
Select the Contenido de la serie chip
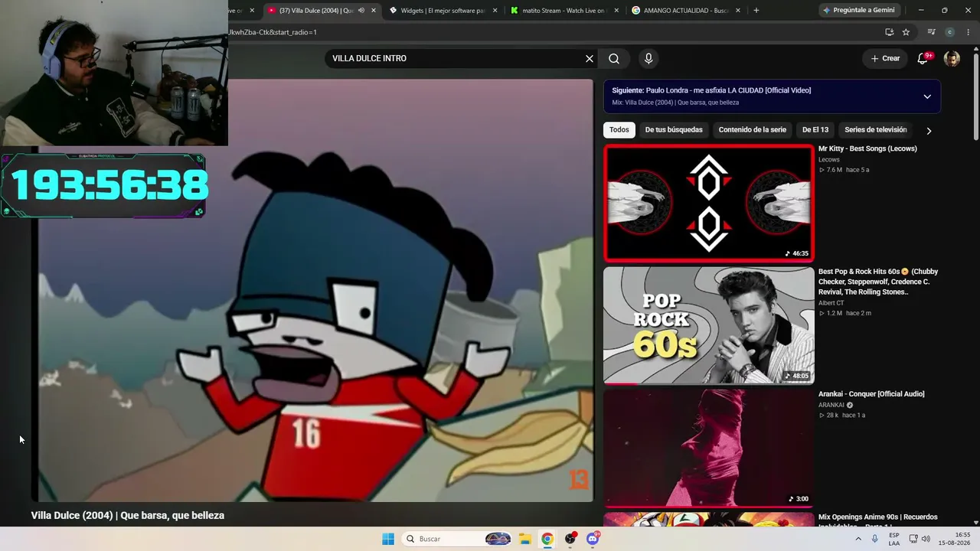[753, 130]
